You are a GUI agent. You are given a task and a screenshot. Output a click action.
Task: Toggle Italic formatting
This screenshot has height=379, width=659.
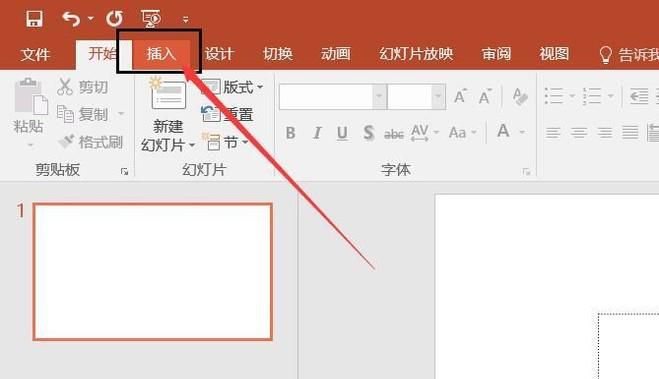(x=317, y=133)
